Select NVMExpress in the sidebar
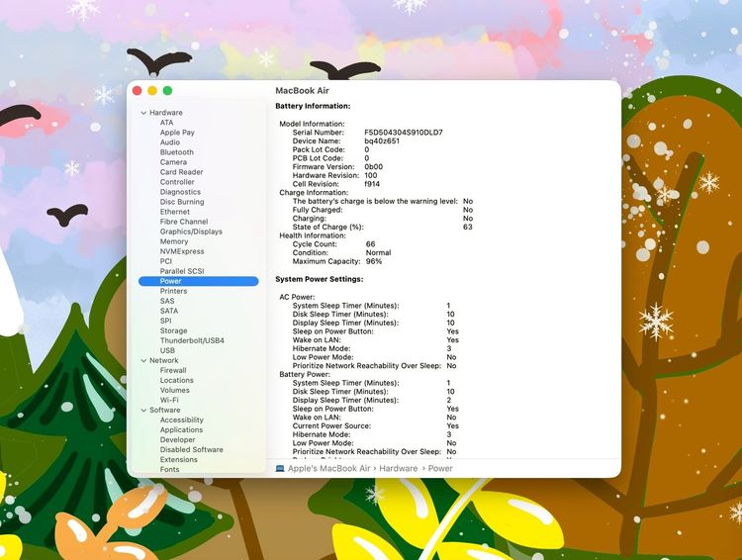The image size is (742, 560). [182, 251]
